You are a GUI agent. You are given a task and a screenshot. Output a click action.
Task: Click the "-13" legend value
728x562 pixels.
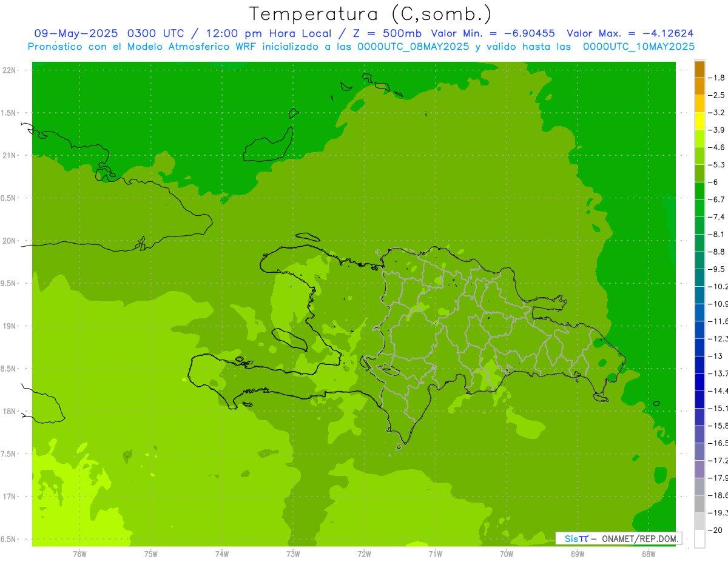pyautogui.click(x=714, y=356)
